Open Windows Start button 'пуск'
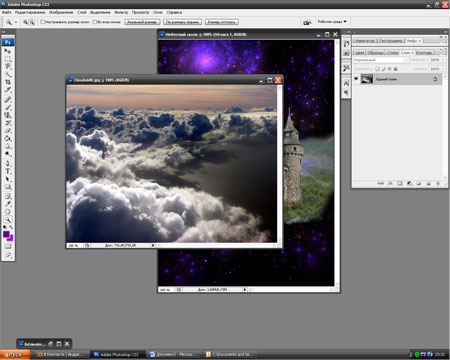 tap(15, 355)
